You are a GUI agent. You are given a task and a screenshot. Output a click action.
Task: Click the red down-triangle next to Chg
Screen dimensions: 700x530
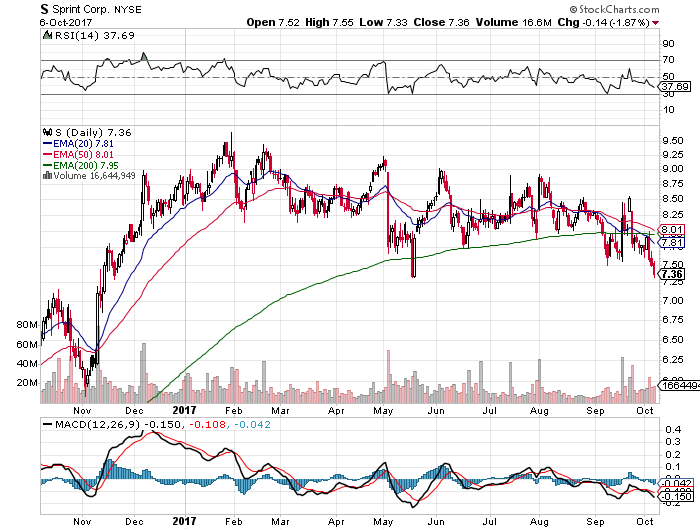[655, 23]
